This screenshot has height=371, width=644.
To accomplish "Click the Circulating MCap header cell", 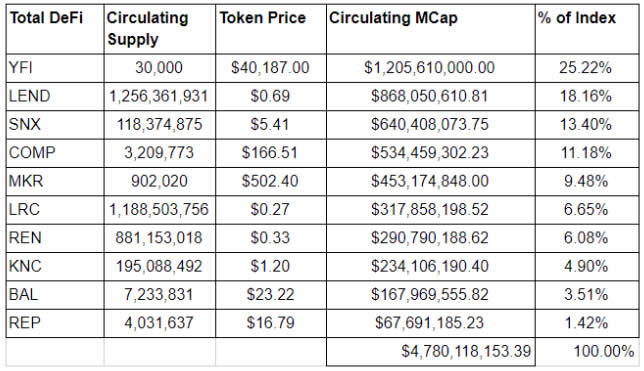I will pyautogui.click(x=431, y=29).
